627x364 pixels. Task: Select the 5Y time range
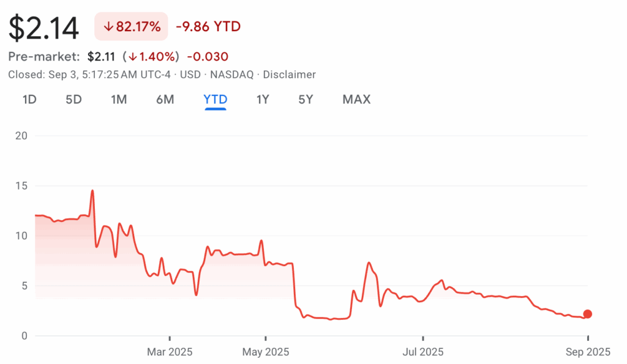[x=306, y=99]
